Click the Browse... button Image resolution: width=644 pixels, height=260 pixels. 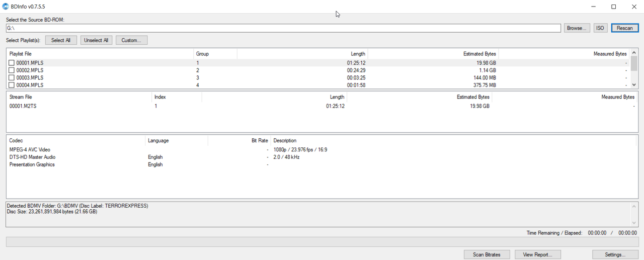[x=577, y=28]
